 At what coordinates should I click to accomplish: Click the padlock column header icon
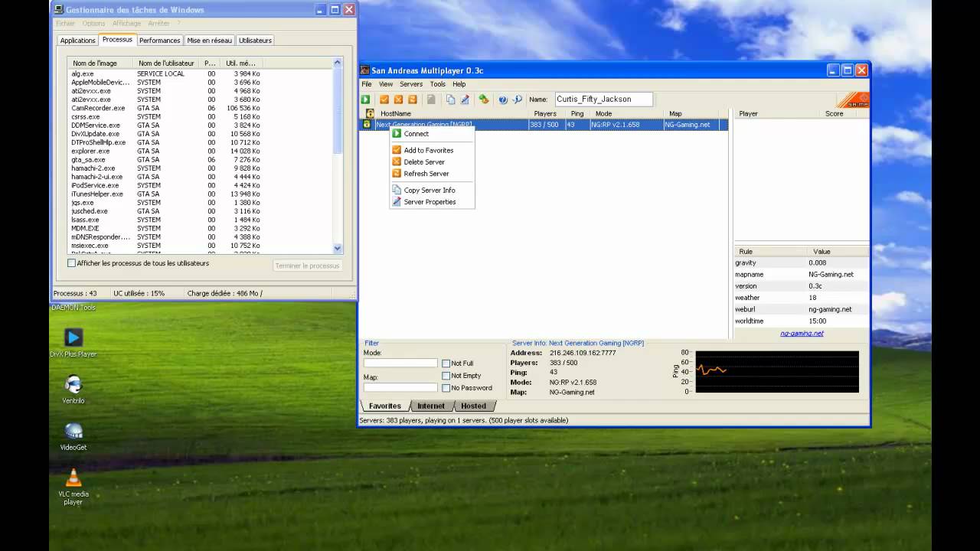tap(370, 113)
